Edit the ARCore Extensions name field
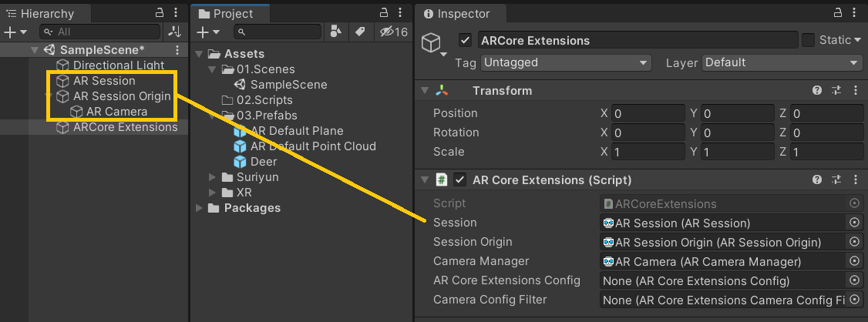The height and width of the screenshot is (322, 868). (x=637, y=40)
